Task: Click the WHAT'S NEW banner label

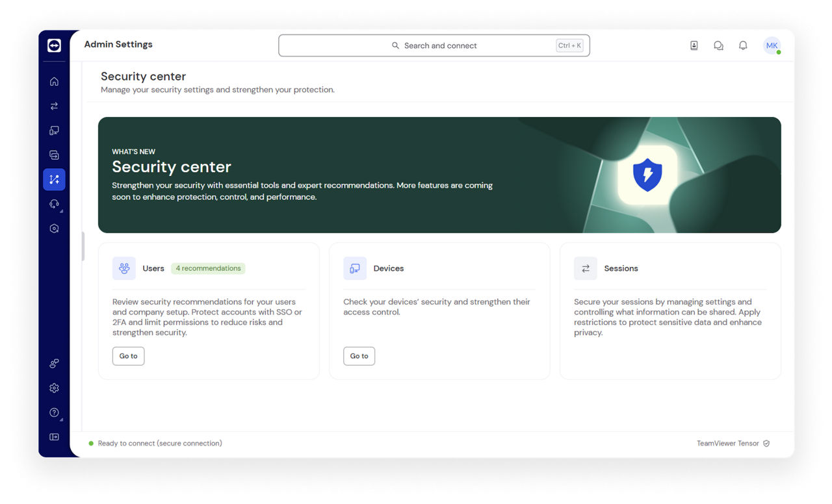Action: pos(134,152)
